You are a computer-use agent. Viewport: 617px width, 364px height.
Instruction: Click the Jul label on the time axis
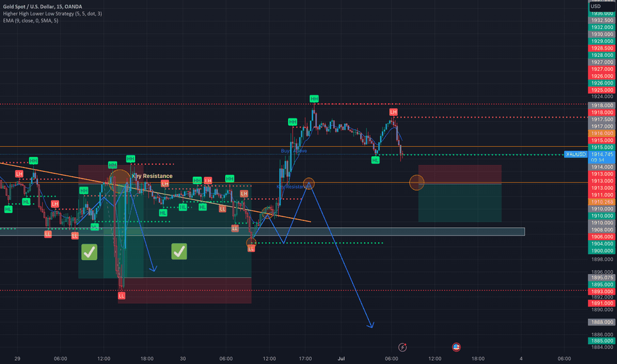click(x=341, y=359)
